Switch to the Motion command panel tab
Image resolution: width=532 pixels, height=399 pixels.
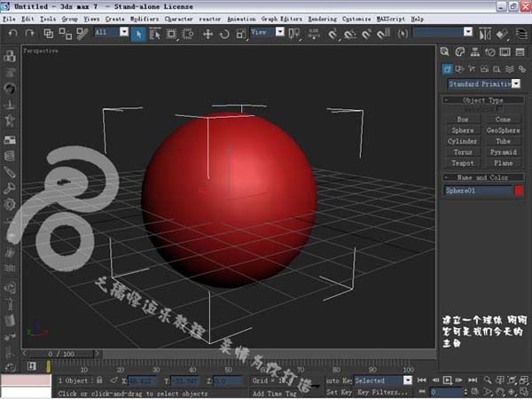click(x=490, y=51)
